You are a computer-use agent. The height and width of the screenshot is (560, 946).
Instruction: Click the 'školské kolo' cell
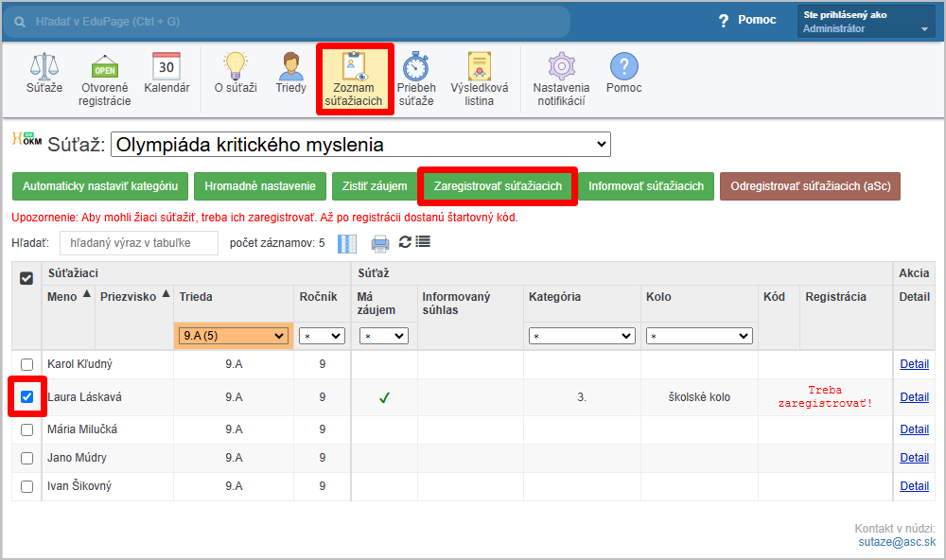(x=699, y=397)
